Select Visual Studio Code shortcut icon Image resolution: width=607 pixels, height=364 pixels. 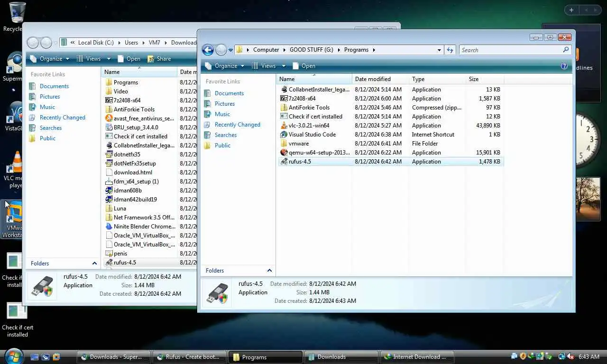tap(284, 135)
